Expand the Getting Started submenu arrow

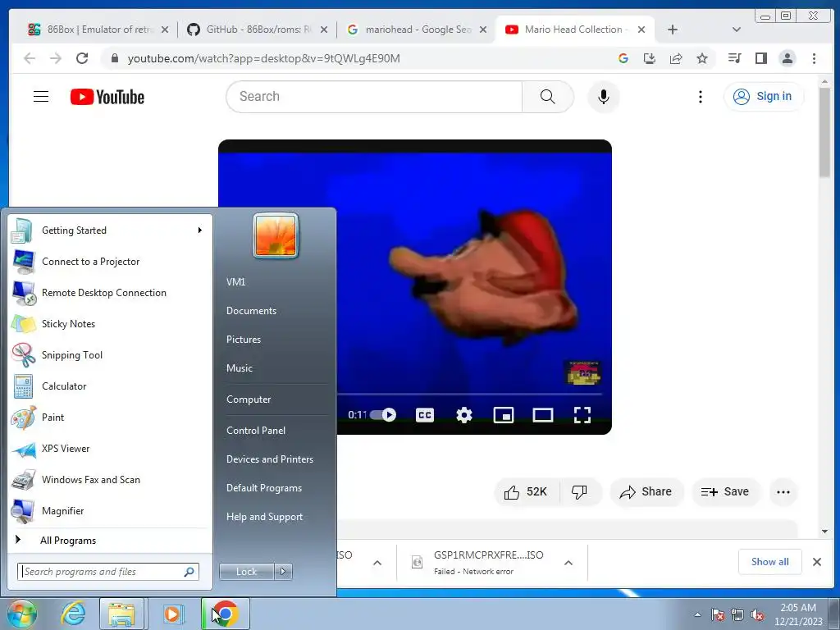pos(200,231)
